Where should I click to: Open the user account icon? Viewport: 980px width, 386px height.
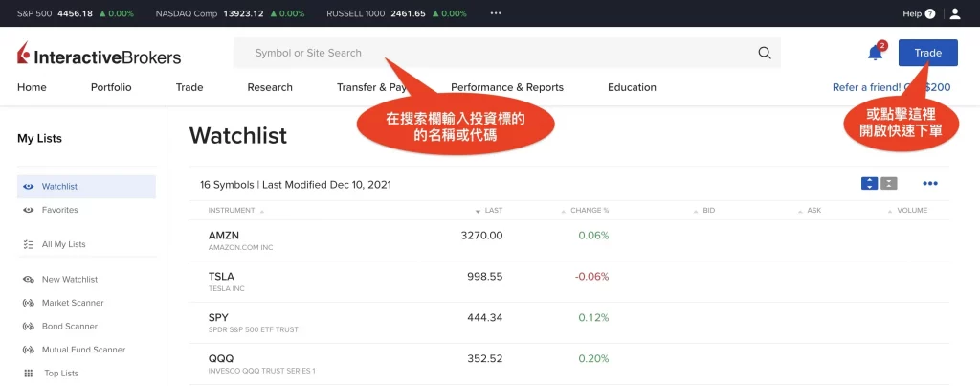point(954,13)
